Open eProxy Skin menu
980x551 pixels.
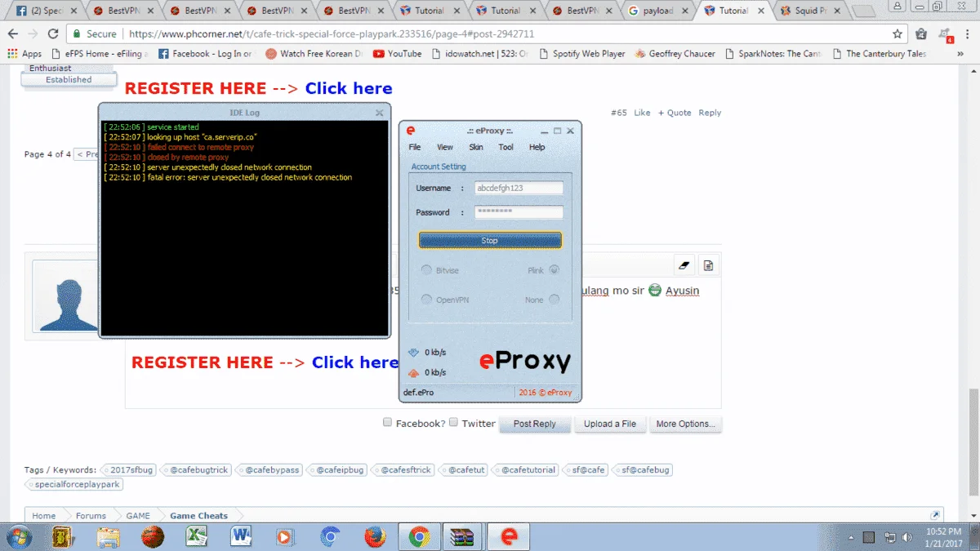pos(476,148)
